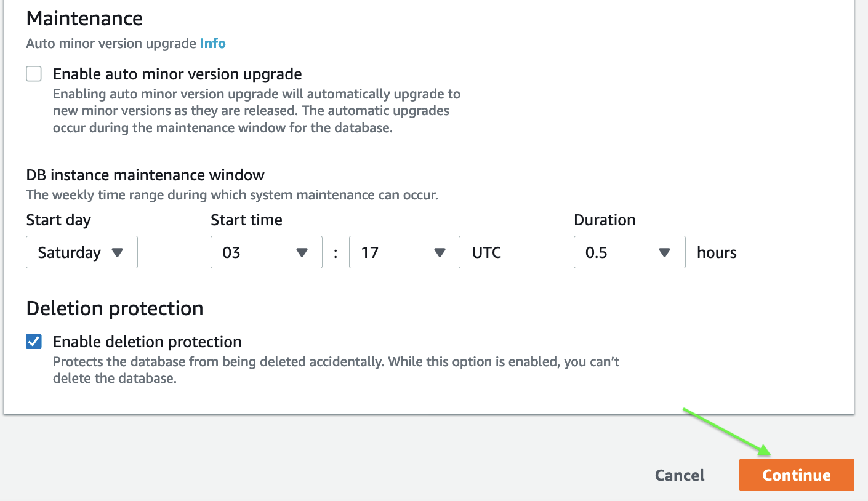The image size is (868, 501).
Task: Click the arrow on the 0.5 duration selector
Action: pos(664,252)
